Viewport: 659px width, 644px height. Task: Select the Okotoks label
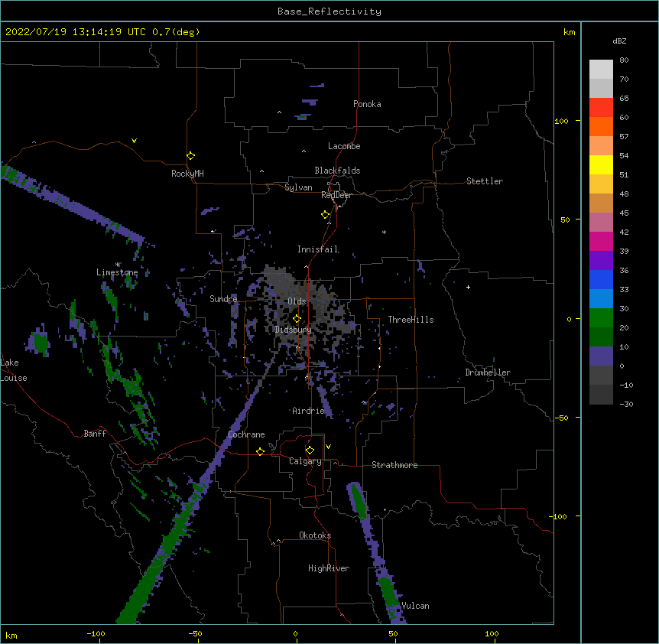click(315, 535)
